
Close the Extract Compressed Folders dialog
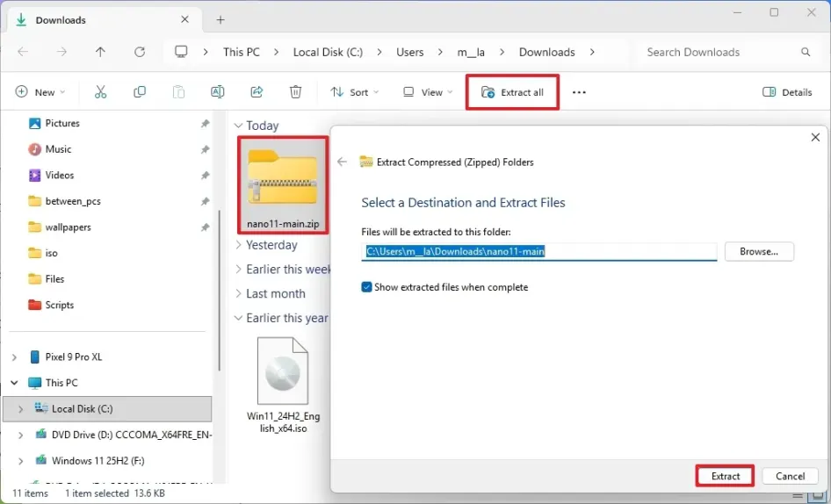815,138
